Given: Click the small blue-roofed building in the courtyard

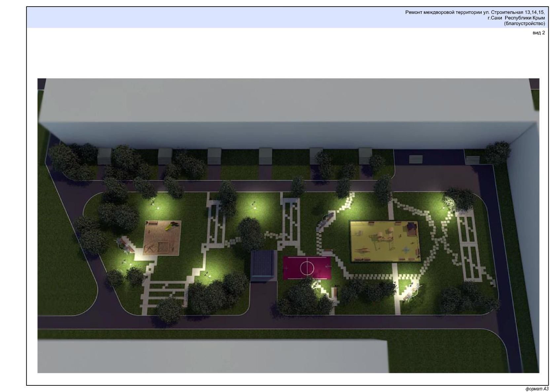Looking at the screenshot, I should click(263, 266).
